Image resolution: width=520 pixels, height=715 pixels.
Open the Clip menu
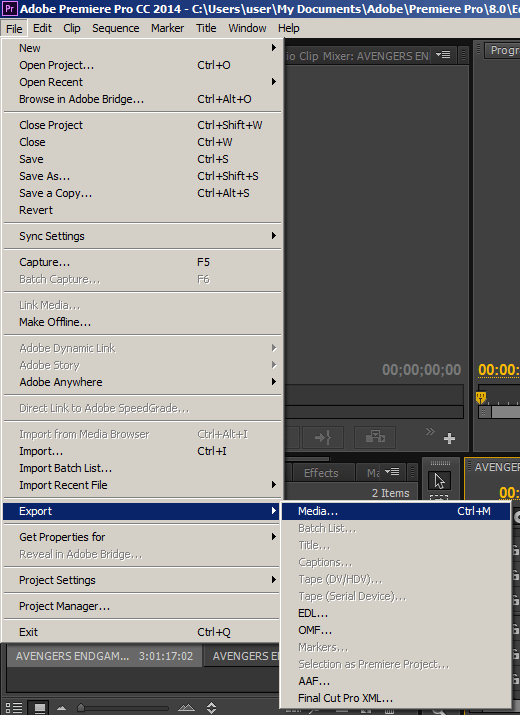(72, 28)
